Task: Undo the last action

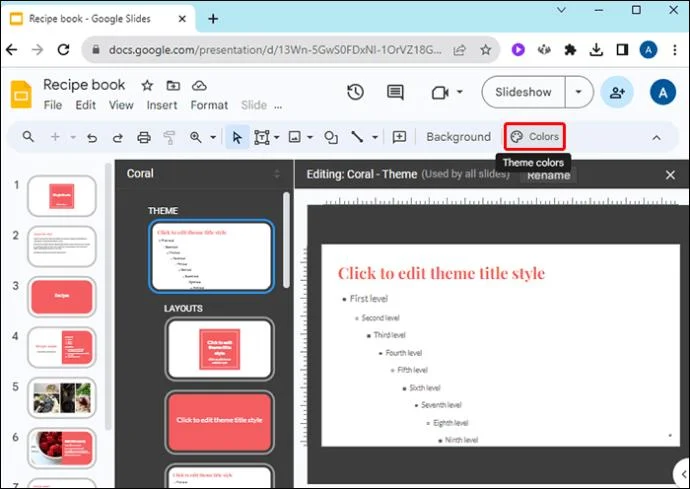Action: coord(92,138)
